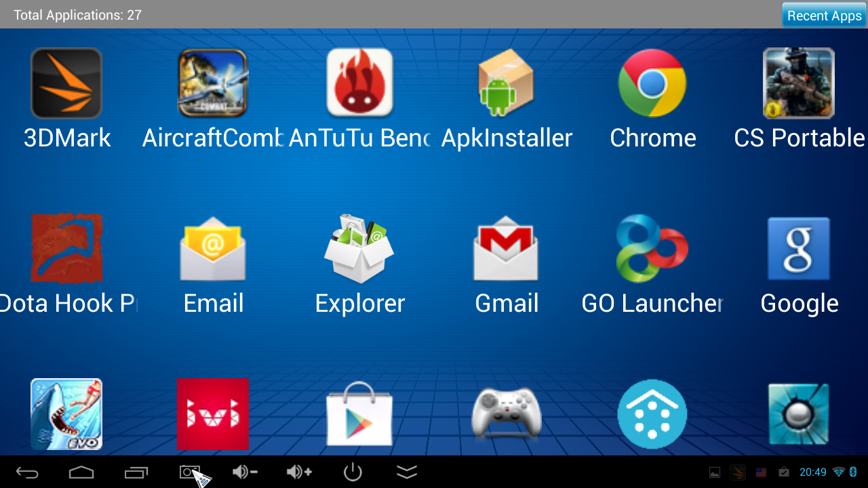Tap the 20:49 clock

point(812,472)
